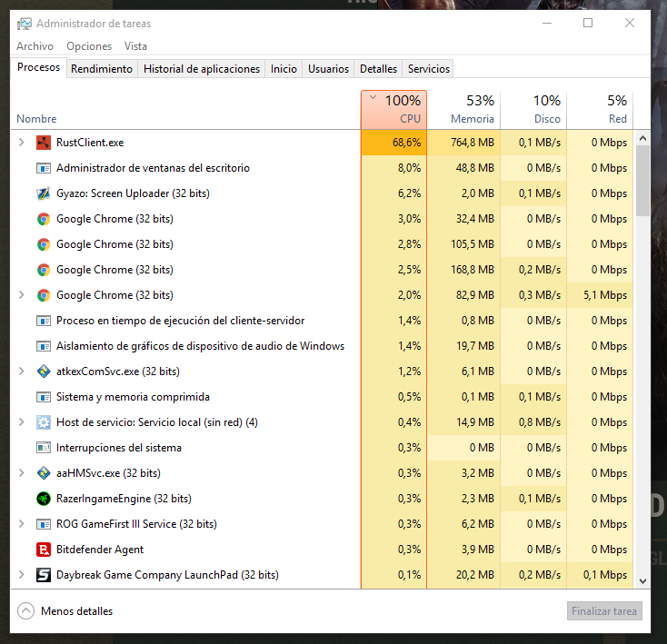Click the 0,8 MB/s disk cell

click(x=533, y=422)
